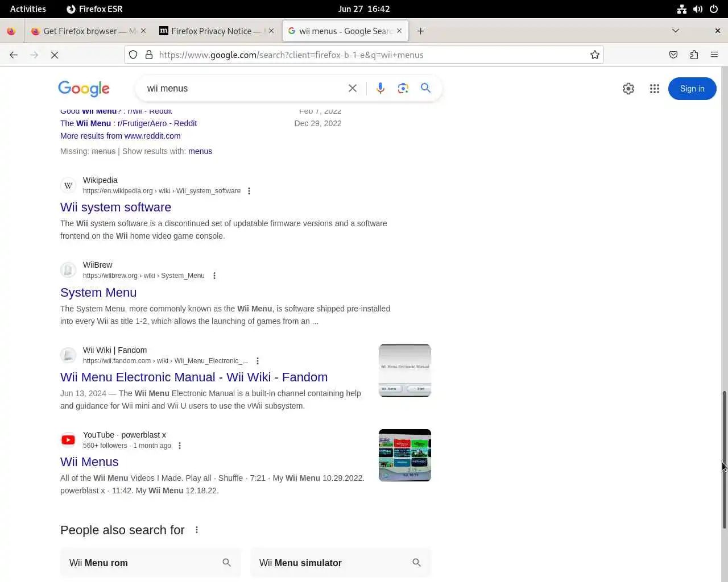Screen dimensions: 728x582
Task: Open Google quick settings gear
Action: [x=628, y=89]
